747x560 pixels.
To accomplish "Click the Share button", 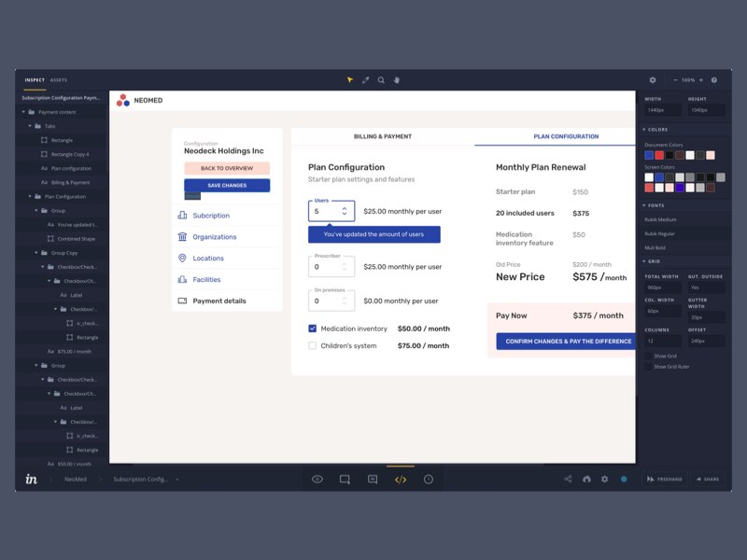I will [x=707, y=479].
